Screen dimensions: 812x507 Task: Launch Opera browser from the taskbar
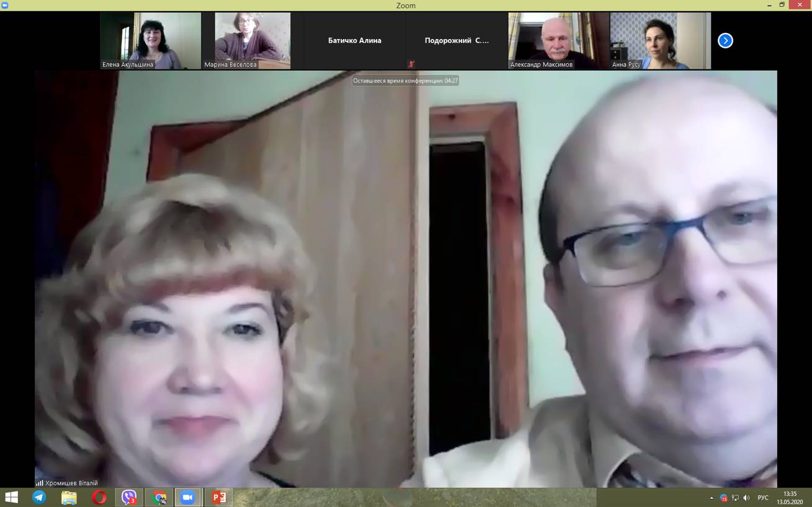pos(99,497)
